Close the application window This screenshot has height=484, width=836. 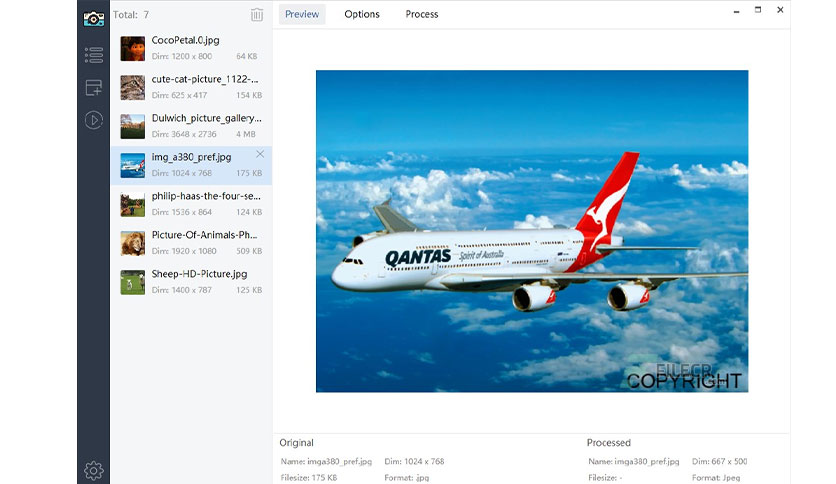click(x=780, y=10)
